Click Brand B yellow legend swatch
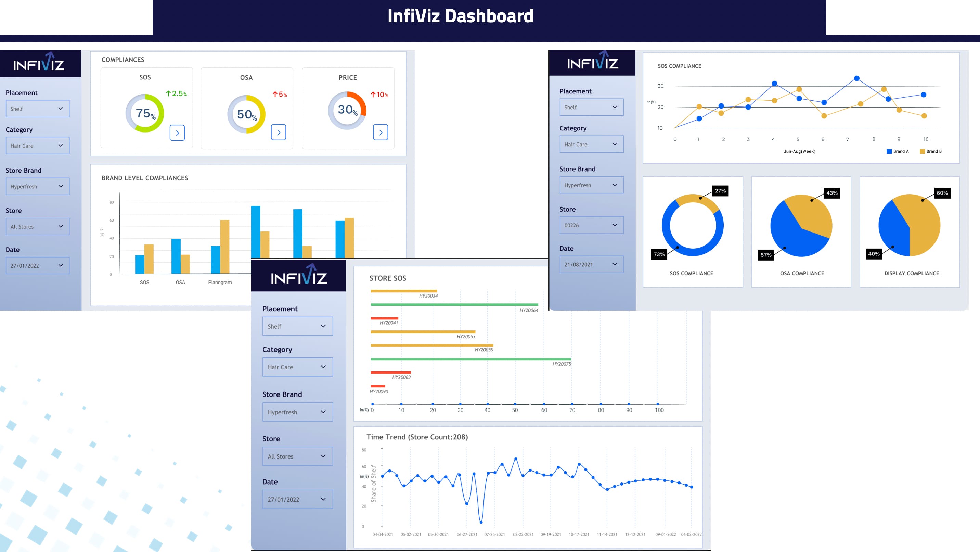The image size is (980, 552). pos(922,151)
